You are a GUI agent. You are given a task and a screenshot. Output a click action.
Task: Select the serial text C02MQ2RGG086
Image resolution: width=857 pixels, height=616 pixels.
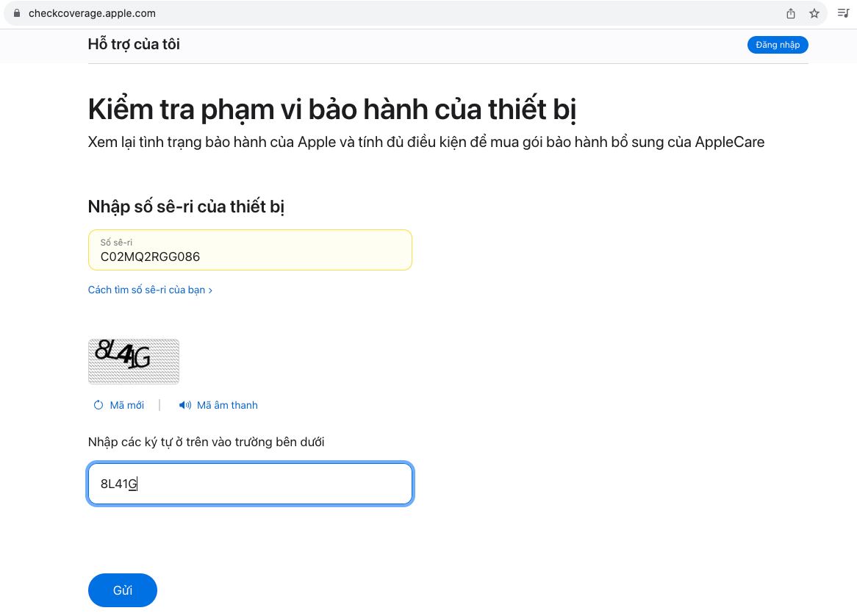click(149, 257)
